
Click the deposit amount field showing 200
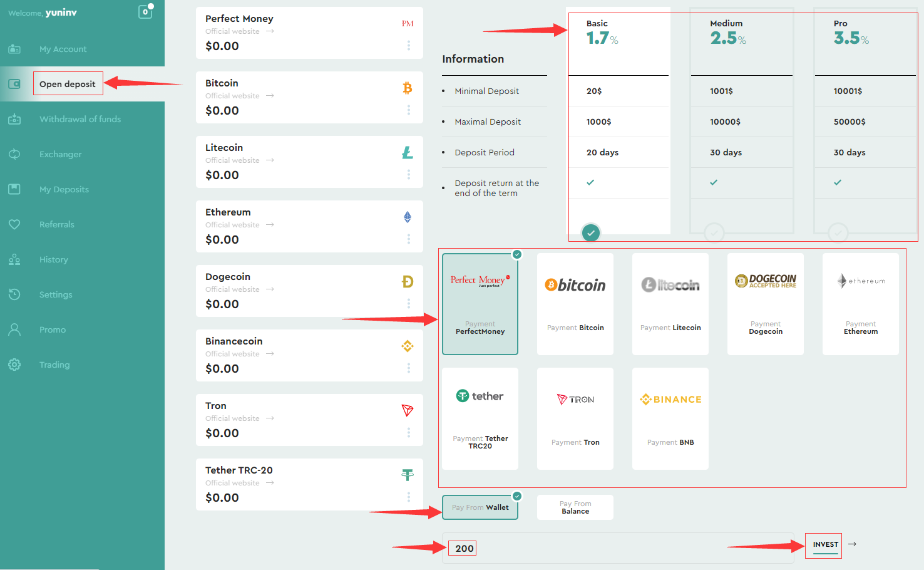(618, 548)
